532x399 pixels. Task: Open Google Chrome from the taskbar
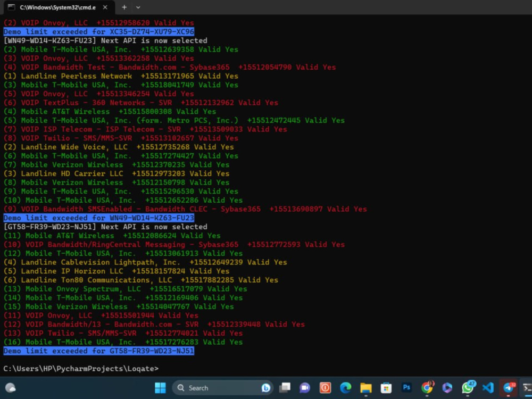[x=427, y=387]
